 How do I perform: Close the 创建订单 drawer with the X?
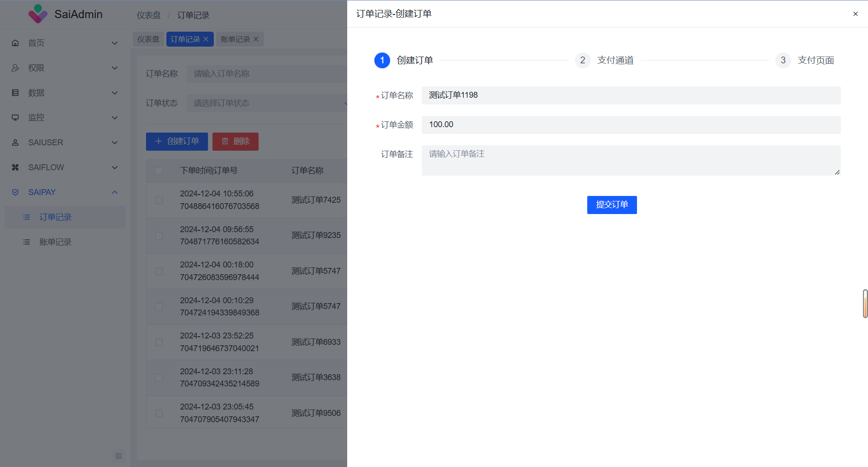pyautogui.click(x=855, y=14)
